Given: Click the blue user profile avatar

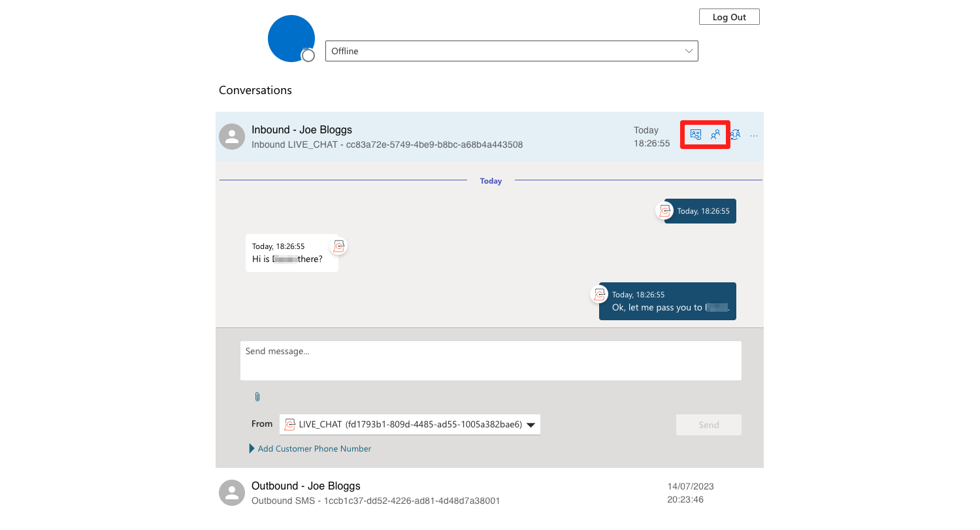Looking at the screenshot, I should (x=291, y=38).
